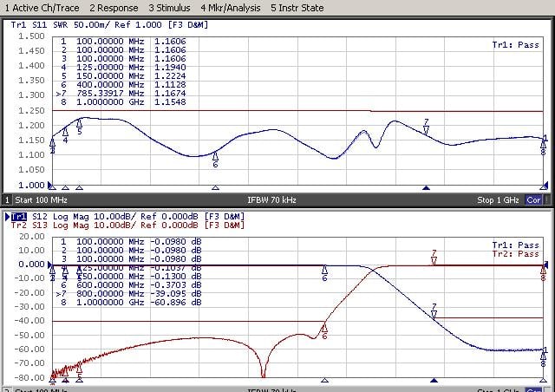Select marker 7 on the blue S12 trace
555x392 pixels.
coord(434,310)
